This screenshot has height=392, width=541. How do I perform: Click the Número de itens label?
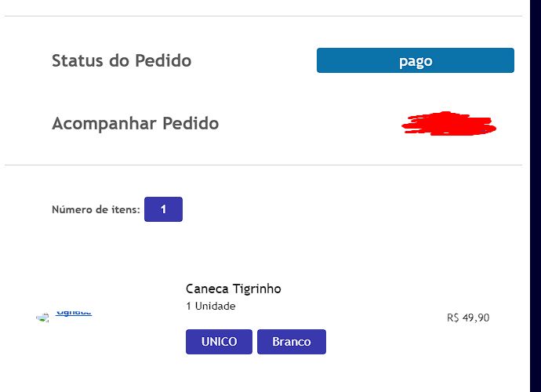click(96, 209)
